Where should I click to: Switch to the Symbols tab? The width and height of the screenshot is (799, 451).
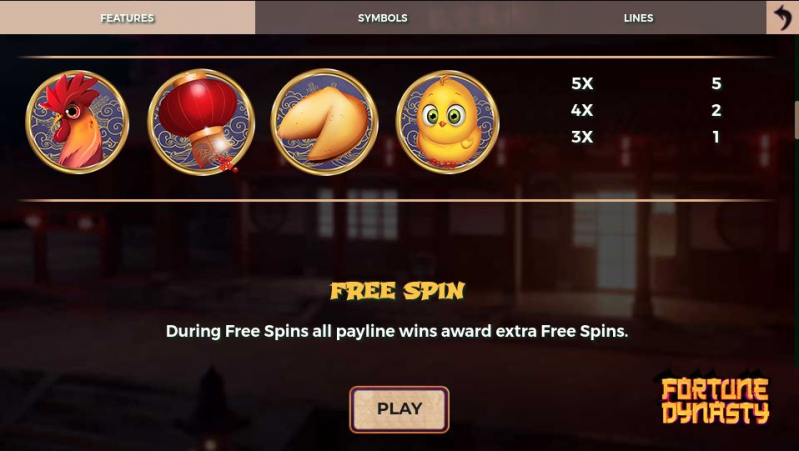click(383, 17)
